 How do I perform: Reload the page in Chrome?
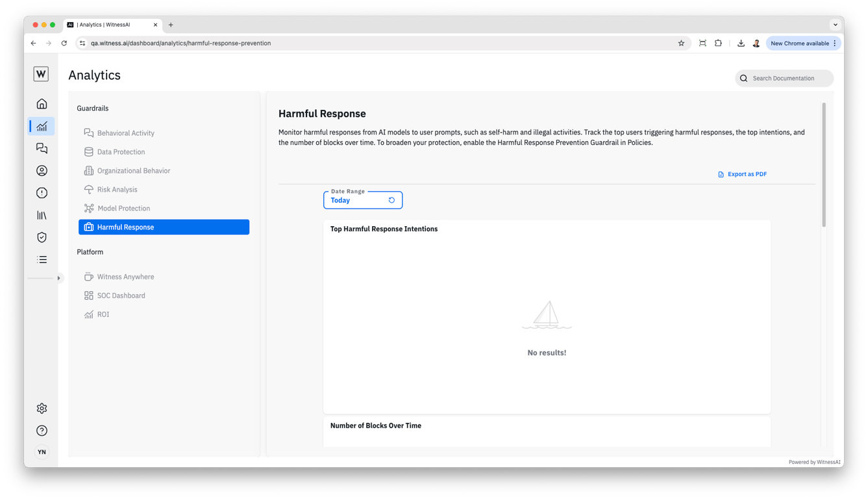coord(64,44)
